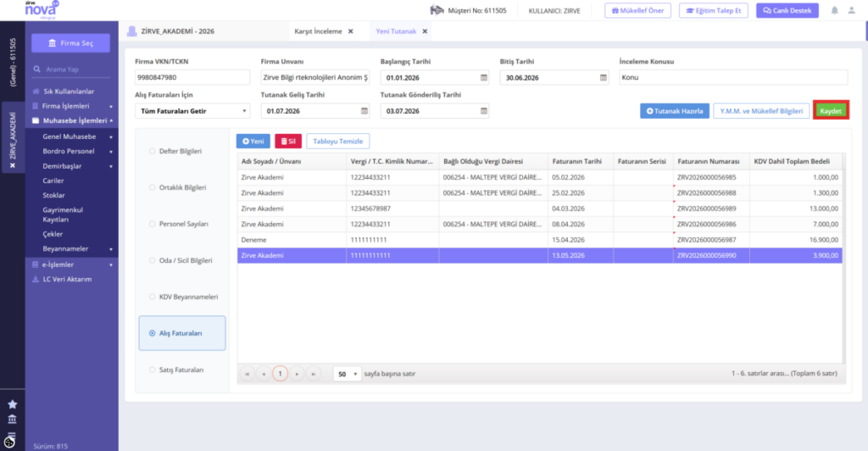
Task: Click the İnceleme Konusu input field
Action: coord(733,77)
